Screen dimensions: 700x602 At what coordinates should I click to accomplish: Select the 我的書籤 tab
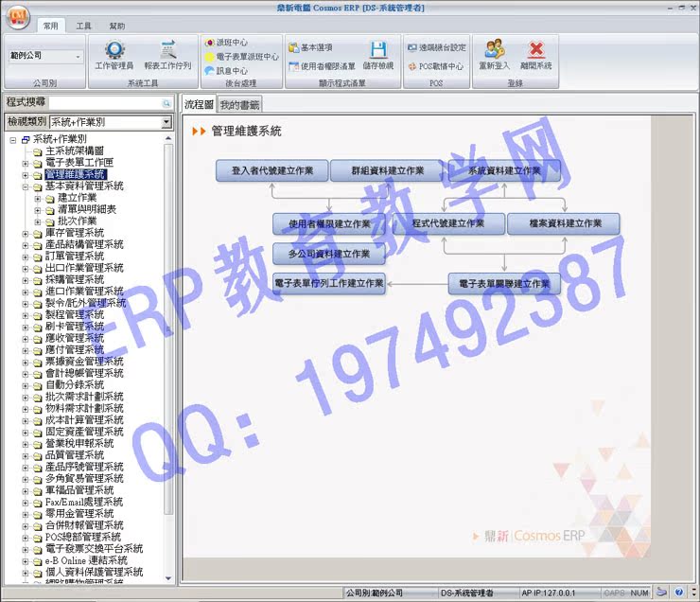pos(239,105)
